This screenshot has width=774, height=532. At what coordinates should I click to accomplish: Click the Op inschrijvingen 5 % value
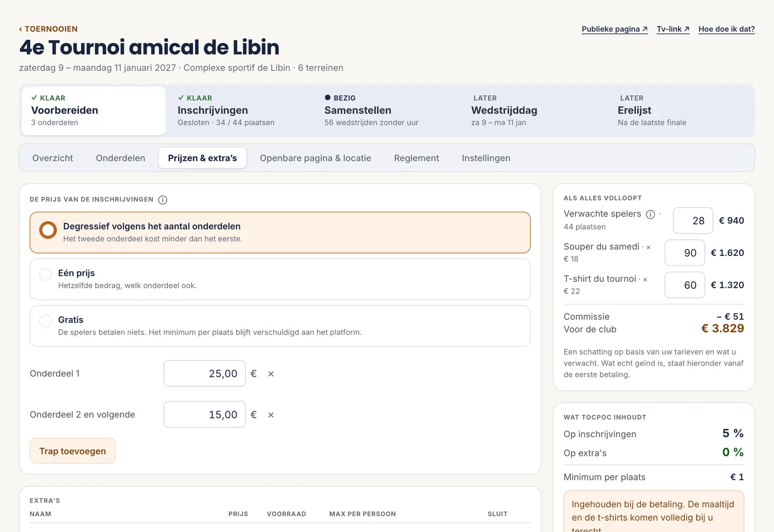[733, 433]
